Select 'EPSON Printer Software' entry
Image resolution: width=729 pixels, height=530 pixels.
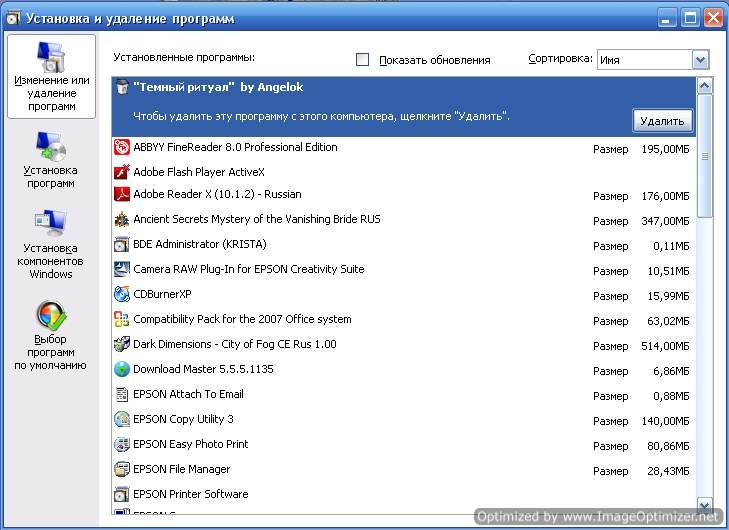[191, 494]
